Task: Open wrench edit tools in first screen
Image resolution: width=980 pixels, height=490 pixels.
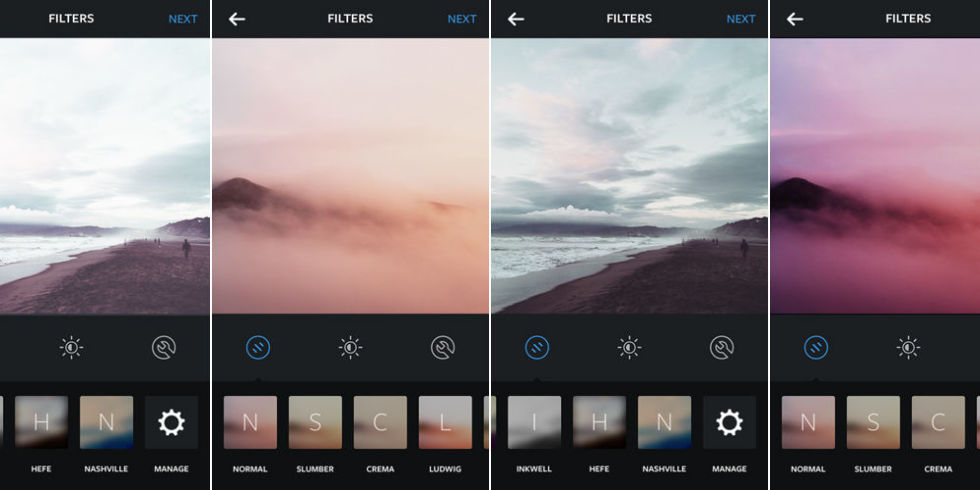Action: (x=164, y=348)
